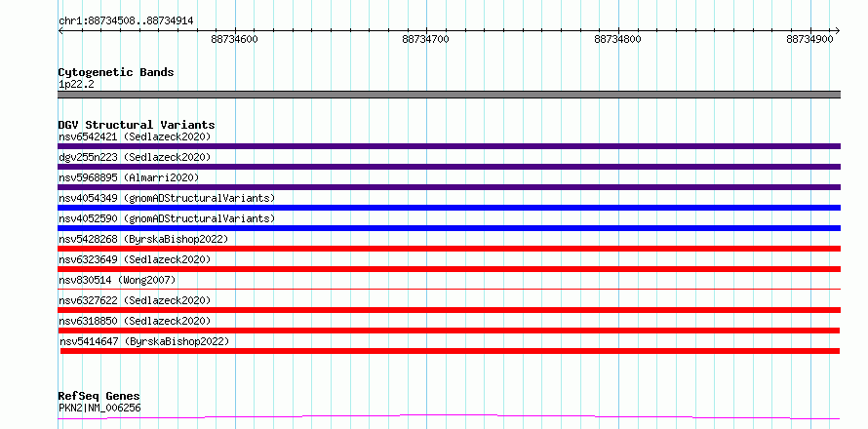Click the 88734800 ruler position label
The width and height of the screenshot is (868, 429).
coord(617,40)
